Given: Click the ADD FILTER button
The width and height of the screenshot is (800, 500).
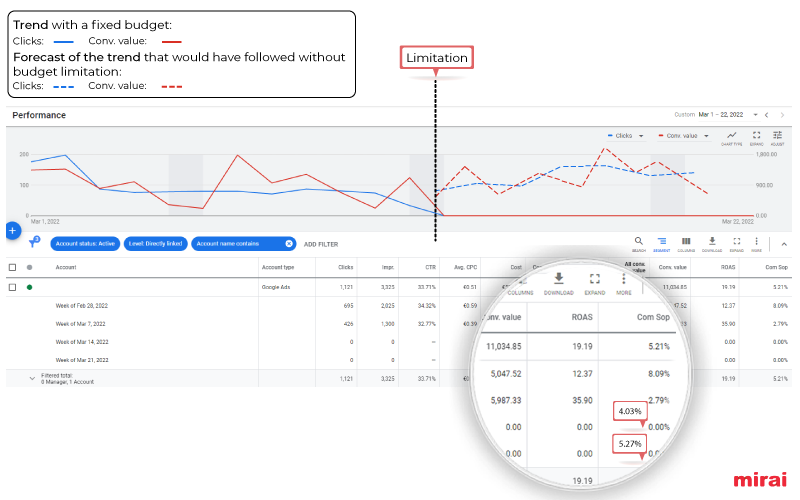Looking at the screenshot, I should coord(321,244).
